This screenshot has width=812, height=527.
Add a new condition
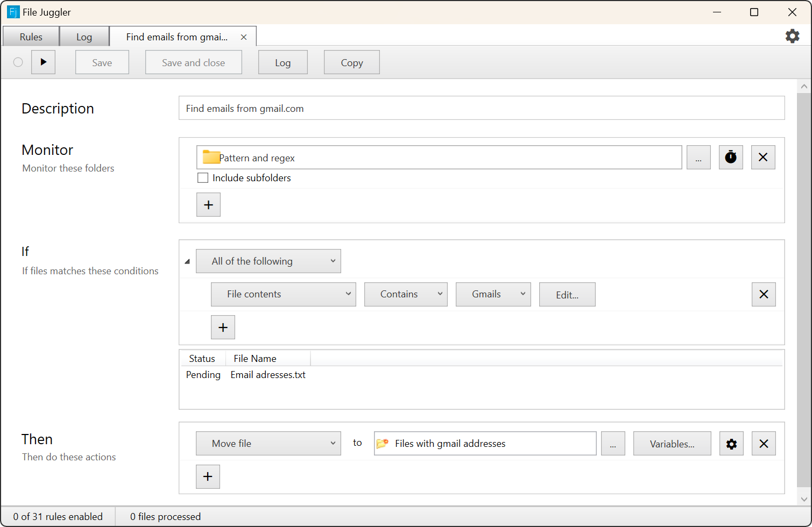tap(223, 327)
